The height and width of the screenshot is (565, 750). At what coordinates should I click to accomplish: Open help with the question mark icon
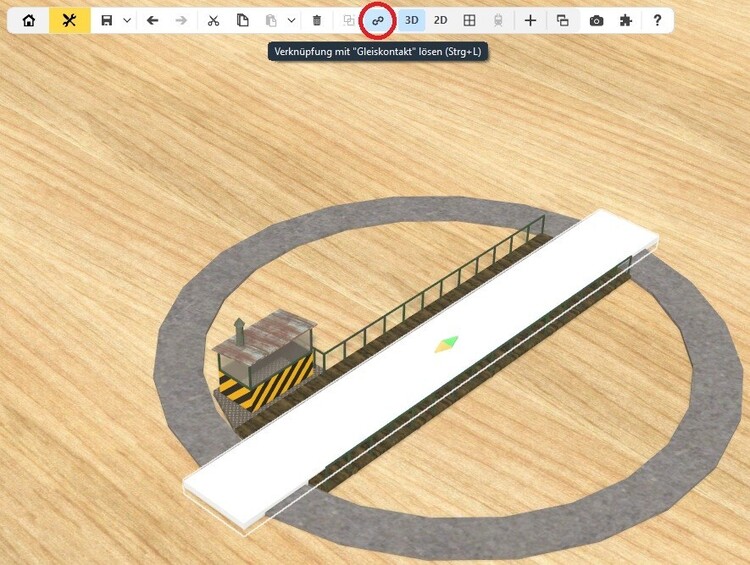(x=658, y=21)
